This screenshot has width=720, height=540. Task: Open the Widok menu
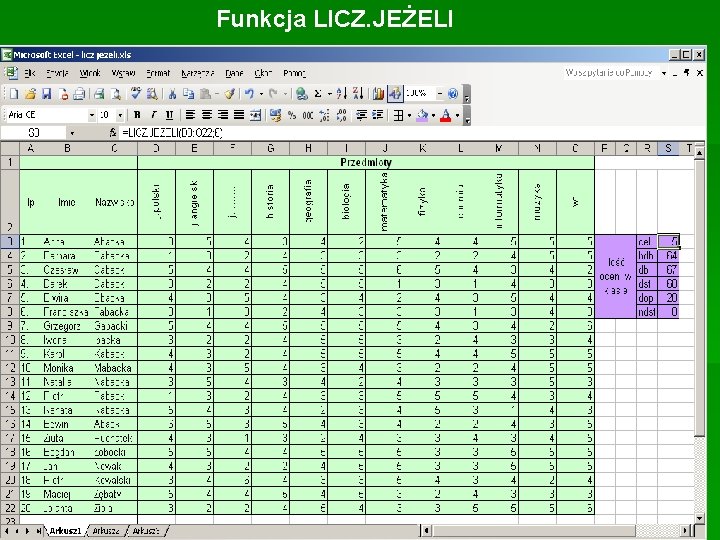[90, 73]
